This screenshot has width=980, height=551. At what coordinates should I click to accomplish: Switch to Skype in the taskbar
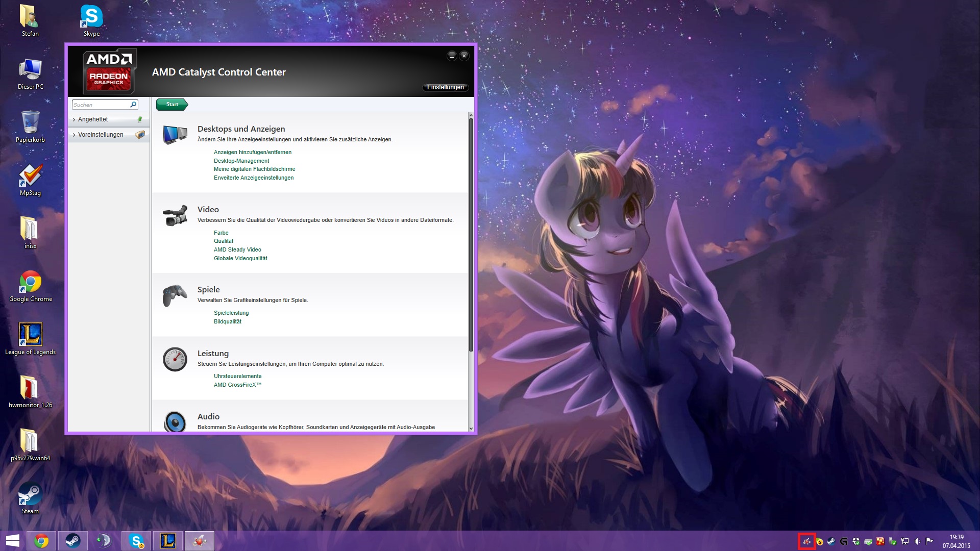(x=136, y=541)
